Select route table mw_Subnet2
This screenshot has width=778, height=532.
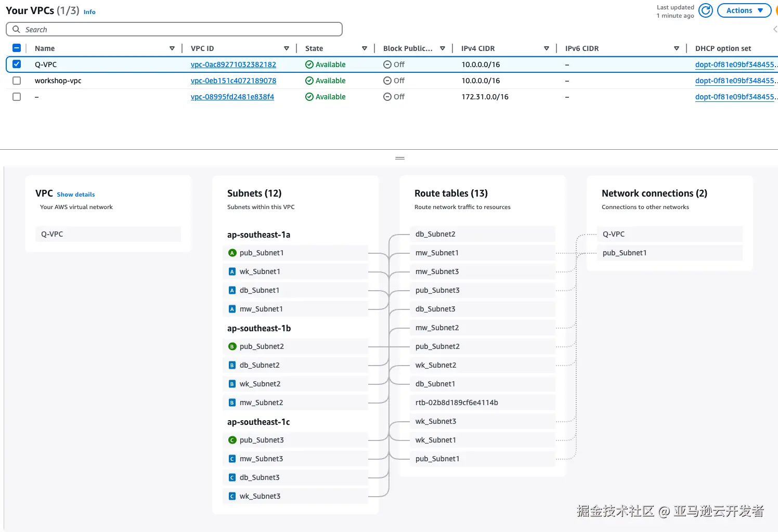pos(483,328)
